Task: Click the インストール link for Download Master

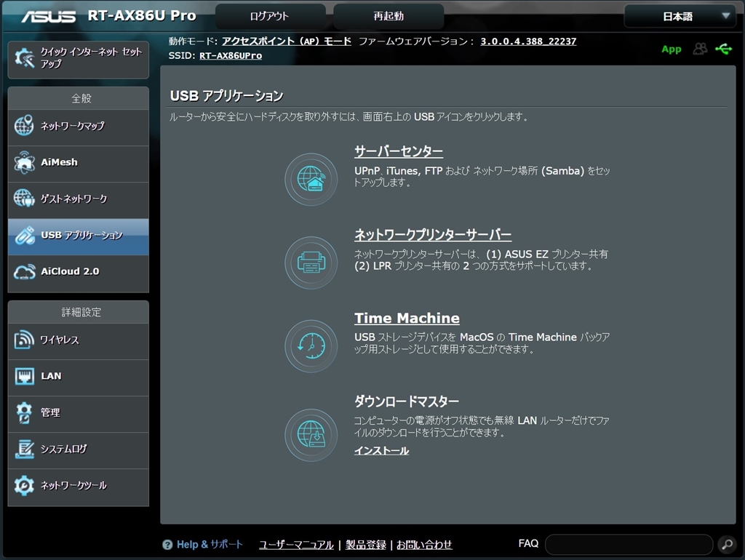Action: 381,450
